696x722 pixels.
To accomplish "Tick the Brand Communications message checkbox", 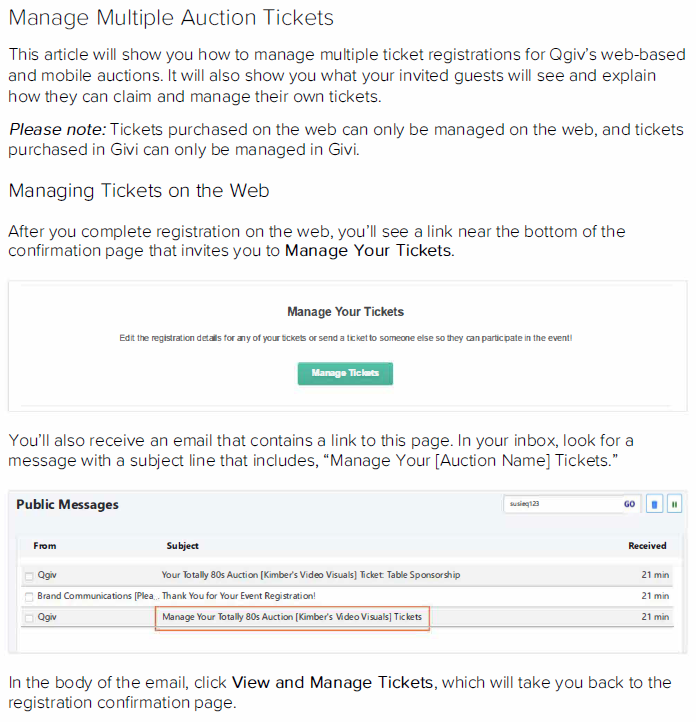I will coord(29,597).
